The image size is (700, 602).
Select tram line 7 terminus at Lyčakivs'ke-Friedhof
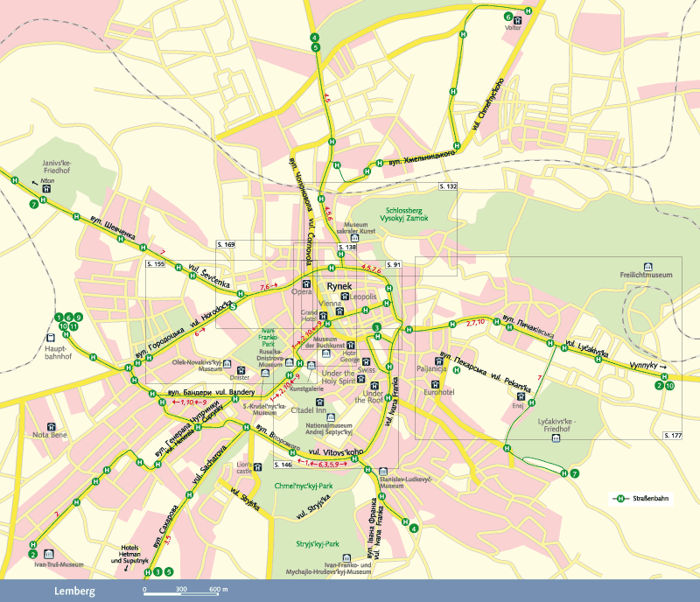tap(575, 474)
